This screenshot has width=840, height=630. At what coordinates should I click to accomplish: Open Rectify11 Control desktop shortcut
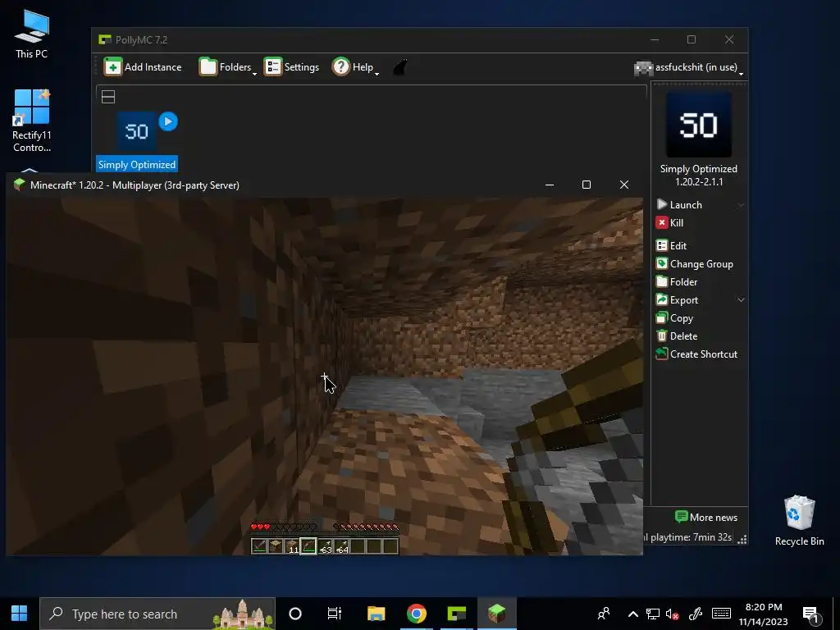32,121
